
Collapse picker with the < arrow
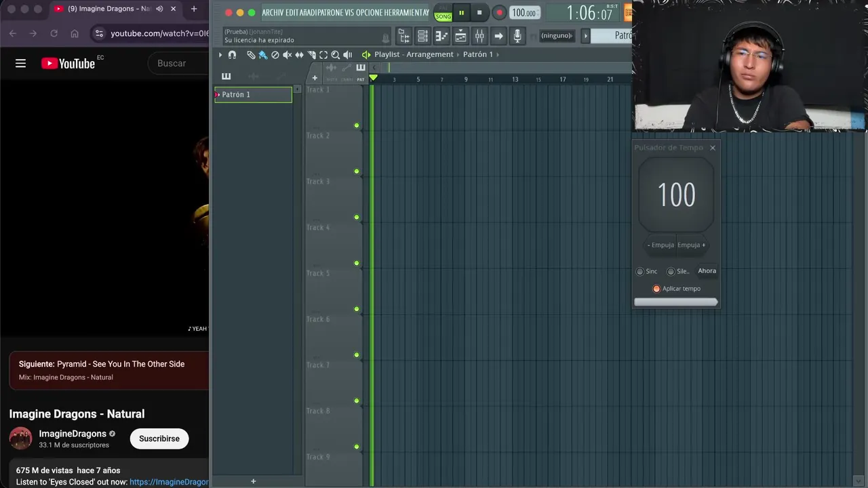[x=375, y=68]
